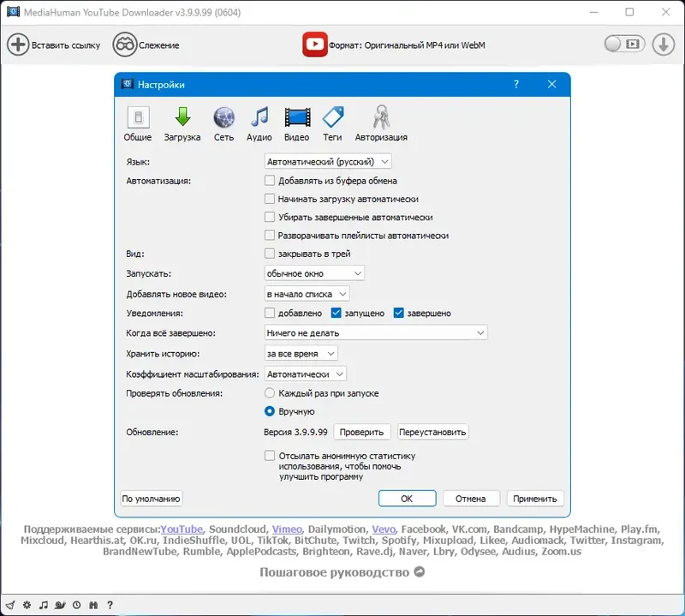Open the Общие settings tab
This screenshot has height=616, width=685.
pyautogui.click(x=138, y=124)
